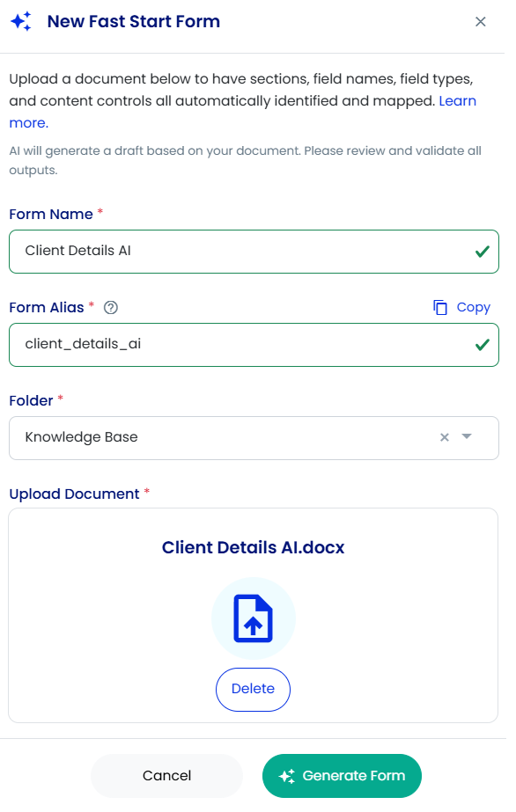The image size is (516, 812).
Task: Open the Folder combo box showing Knowledge Base
Action: (x=254, y=437)
